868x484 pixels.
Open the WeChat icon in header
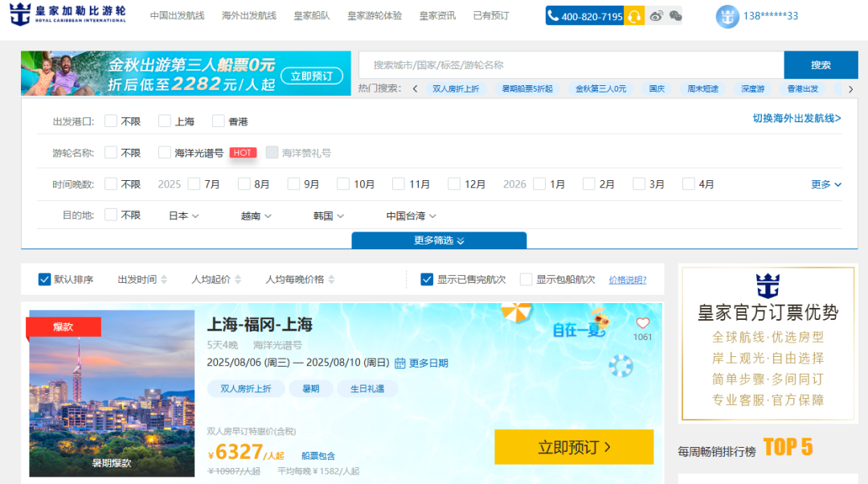pos(675,16)
